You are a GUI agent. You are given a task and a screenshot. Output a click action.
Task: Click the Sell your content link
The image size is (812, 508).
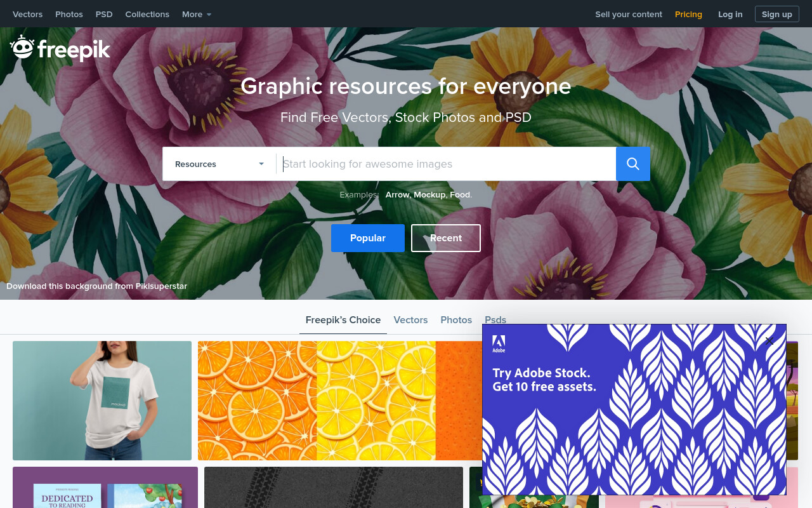pos(629,14)
